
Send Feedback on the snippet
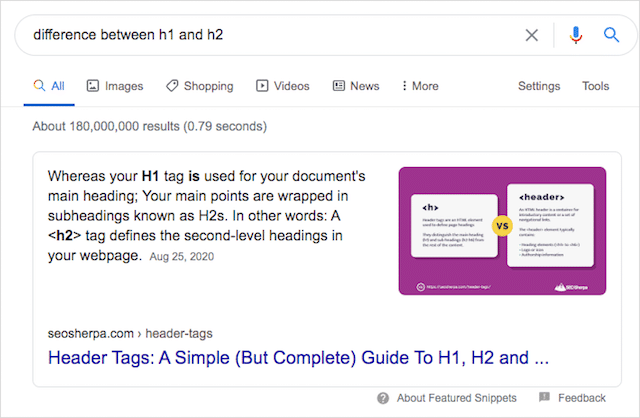pyautogui.click(x=582, y=398)
